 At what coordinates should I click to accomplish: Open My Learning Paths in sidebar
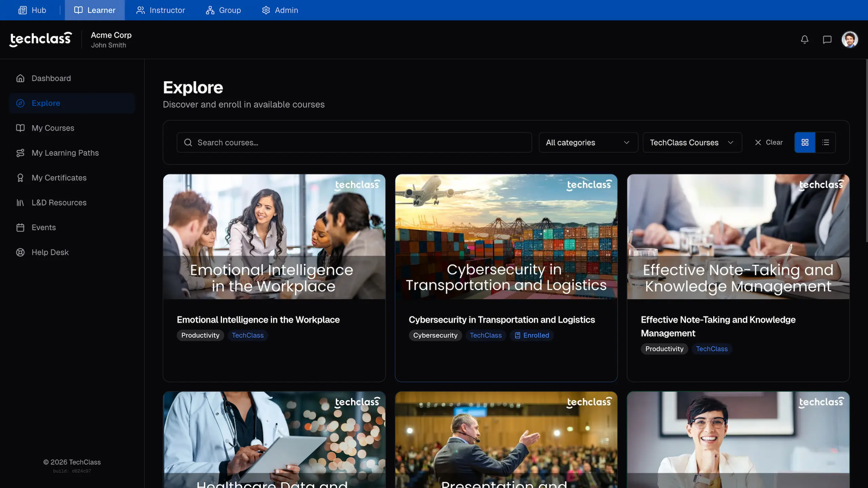pos(65,153)
